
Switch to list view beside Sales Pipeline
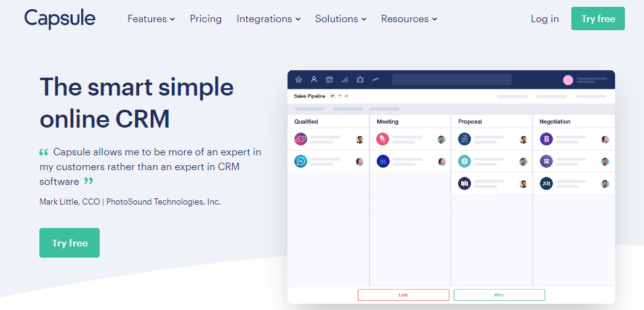340,96
